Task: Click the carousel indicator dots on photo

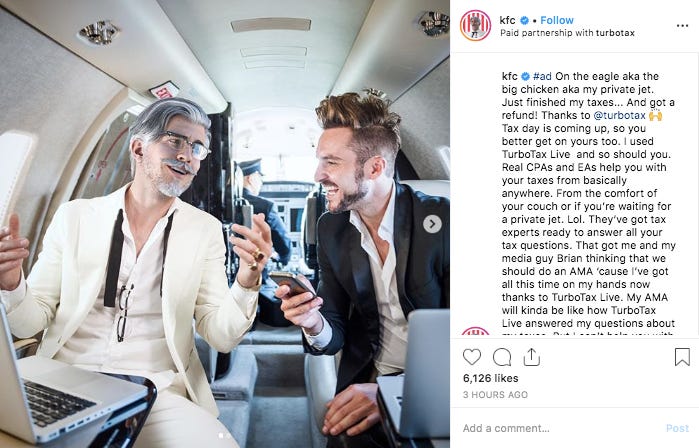Action: (x=224, y=436)
